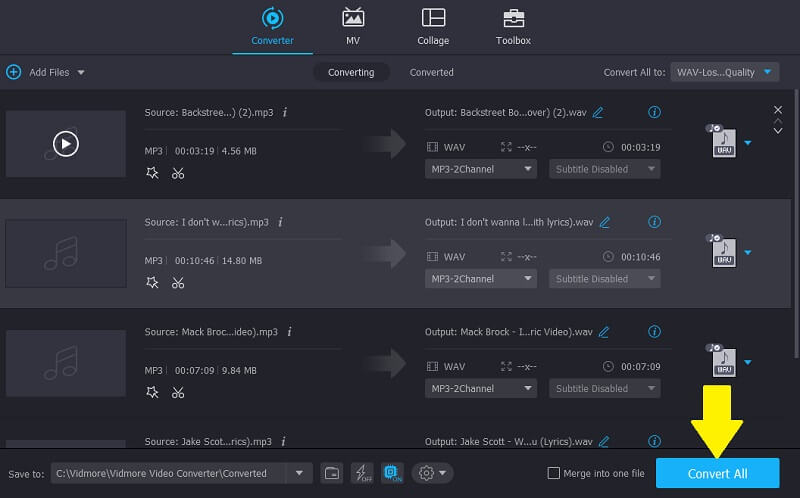Open the Toolbox tab
This screenshot has height=498, width=800.
(x=513, y=26)
